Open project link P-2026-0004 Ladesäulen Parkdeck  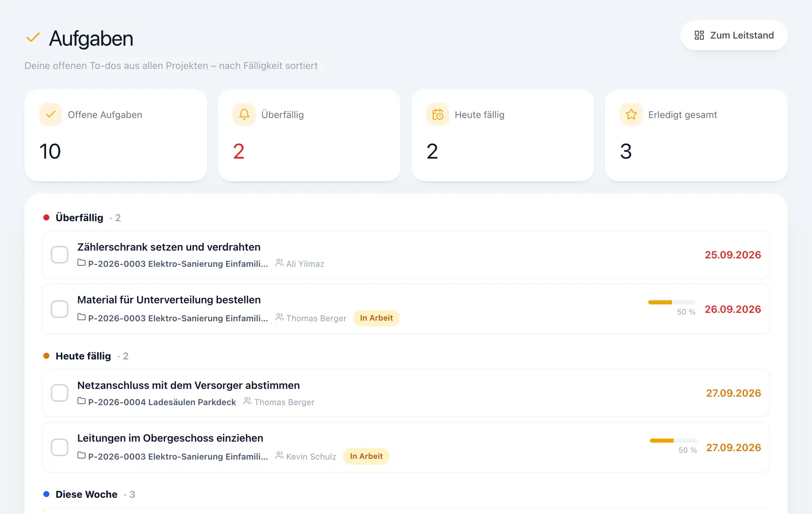coord(162,402)
